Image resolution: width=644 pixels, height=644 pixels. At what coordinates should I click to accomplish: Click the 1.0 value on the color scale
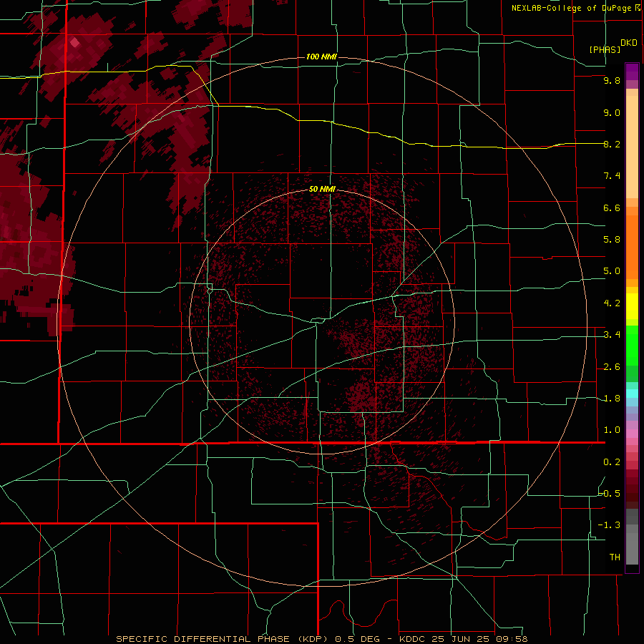(612, 430)
